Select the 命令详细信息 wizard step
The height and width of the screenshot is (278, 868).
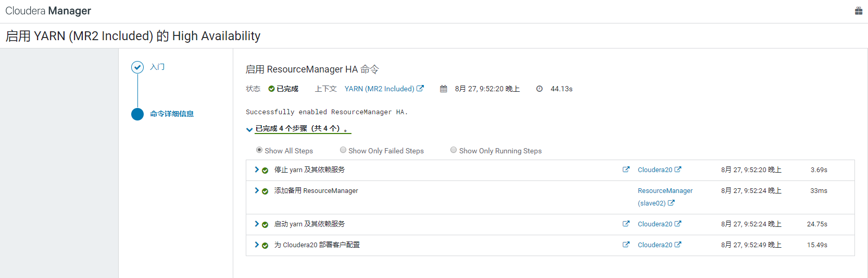pos(172,114)
